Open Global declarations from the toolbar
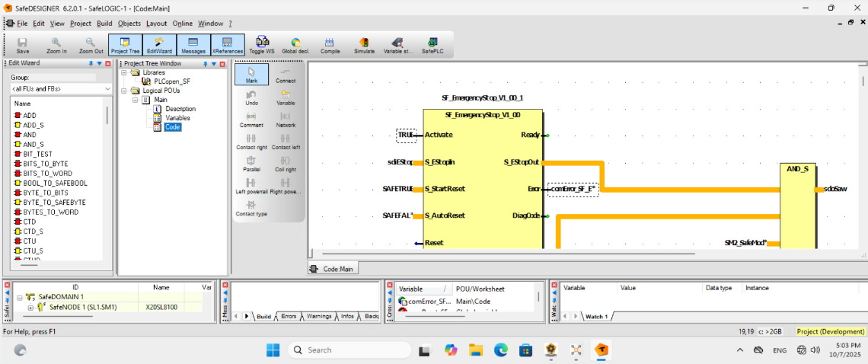 (295, 45)
